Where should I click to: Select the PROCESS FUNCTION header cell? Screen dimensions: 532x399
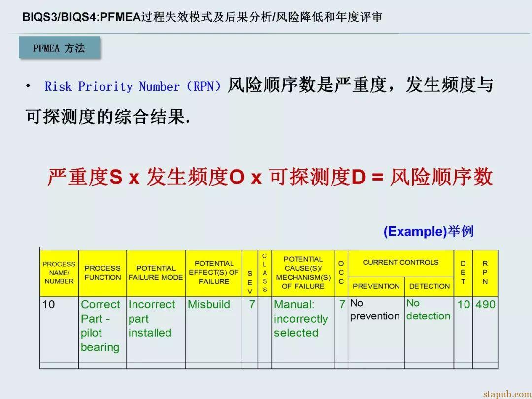point(102,273)
